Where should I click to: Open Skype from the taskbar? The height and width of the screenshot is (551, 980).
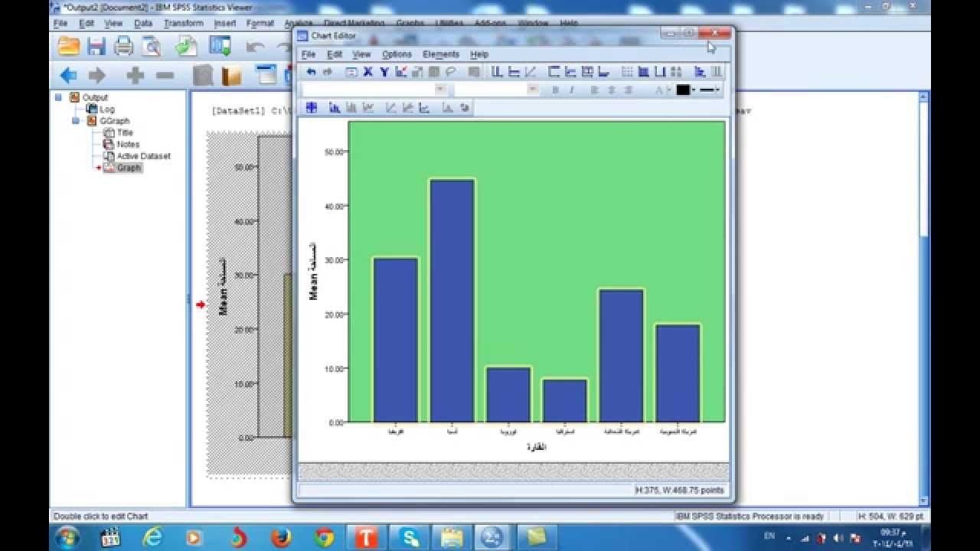409,537
